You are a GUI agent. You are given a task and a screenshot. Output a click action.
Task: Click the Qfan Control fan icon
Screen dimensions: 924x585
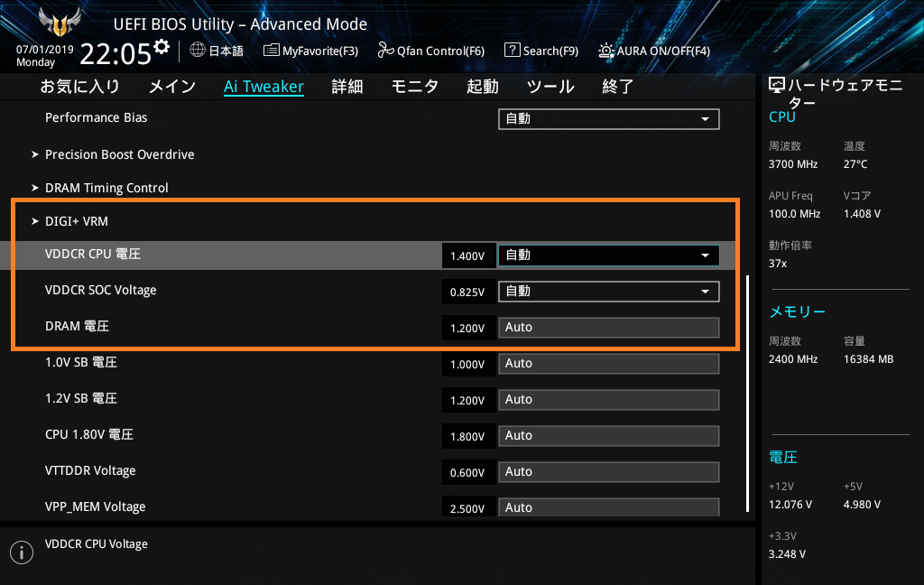(x=385, y=51)
